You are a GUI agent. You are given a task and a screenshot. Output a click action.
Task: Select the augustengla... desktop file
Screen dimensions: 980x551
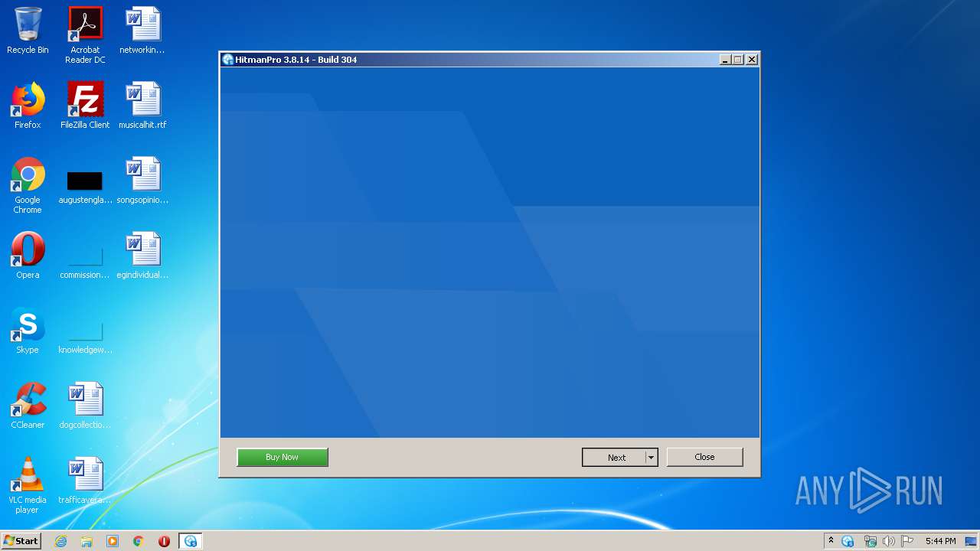click(85, 185)
